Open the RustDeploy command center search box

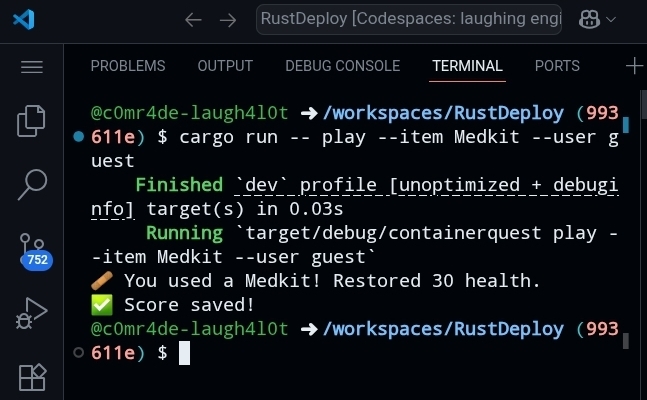(x=409, y=19)
